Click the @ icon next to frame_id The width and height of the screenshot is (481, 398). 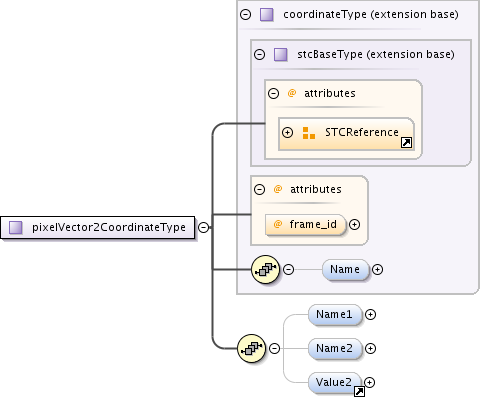point(278,224)
